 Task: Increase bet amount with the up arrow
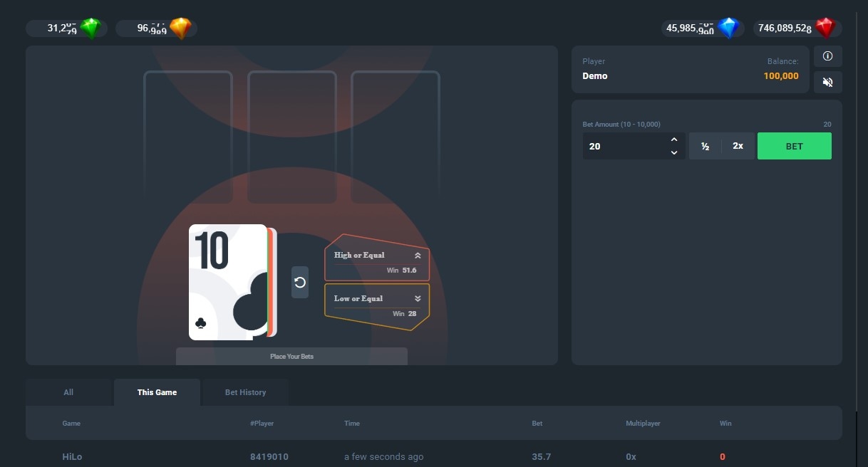tap(674, 140)
